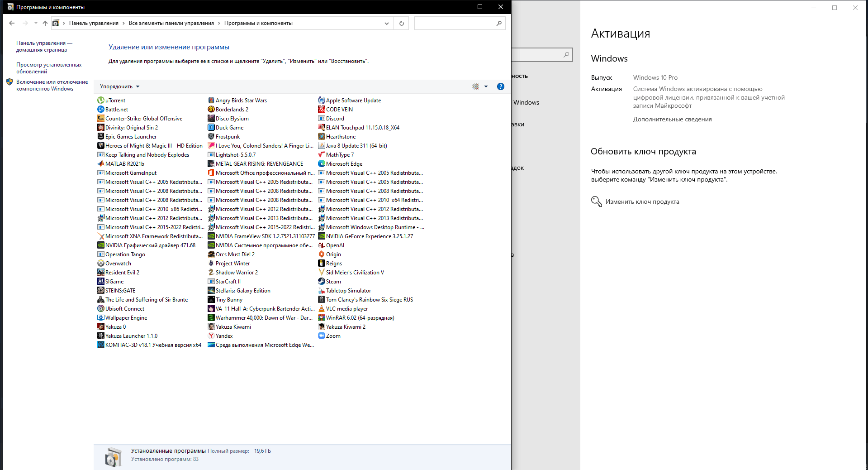Click Программы и компоненты breadcrumb
The width and height of the screenshot is (868, 470).
(258, 23)
